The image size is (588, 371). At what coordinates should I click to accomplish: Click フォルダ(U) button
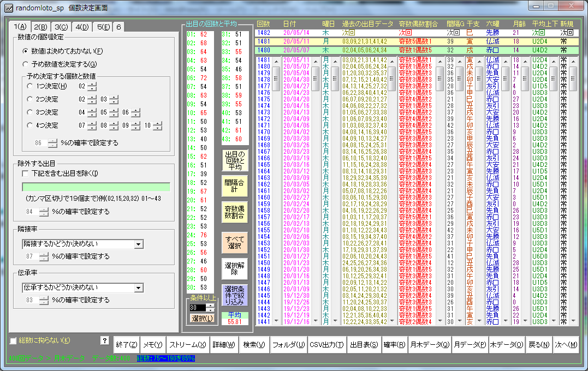(x=288, y=345)
